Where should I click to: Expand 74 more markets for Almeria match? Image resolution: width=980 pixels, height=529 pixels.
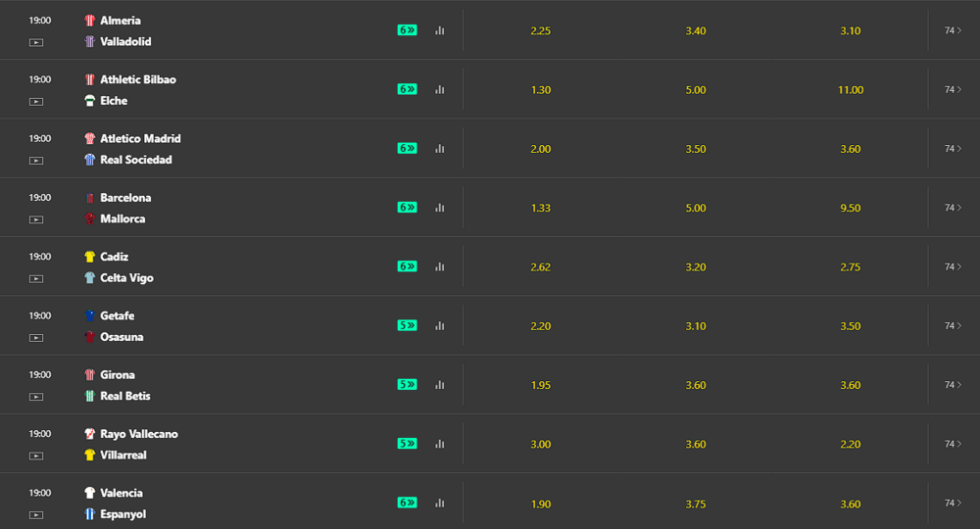point(953,30)
